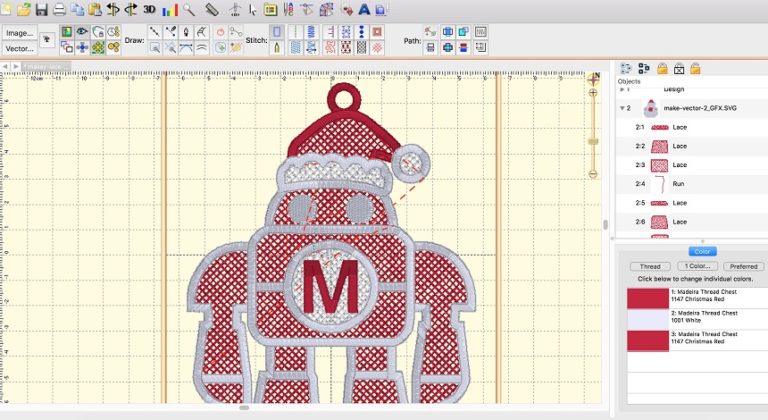
Task: Click the Print icon in toolbar
Action: click(x=59, y=9)
